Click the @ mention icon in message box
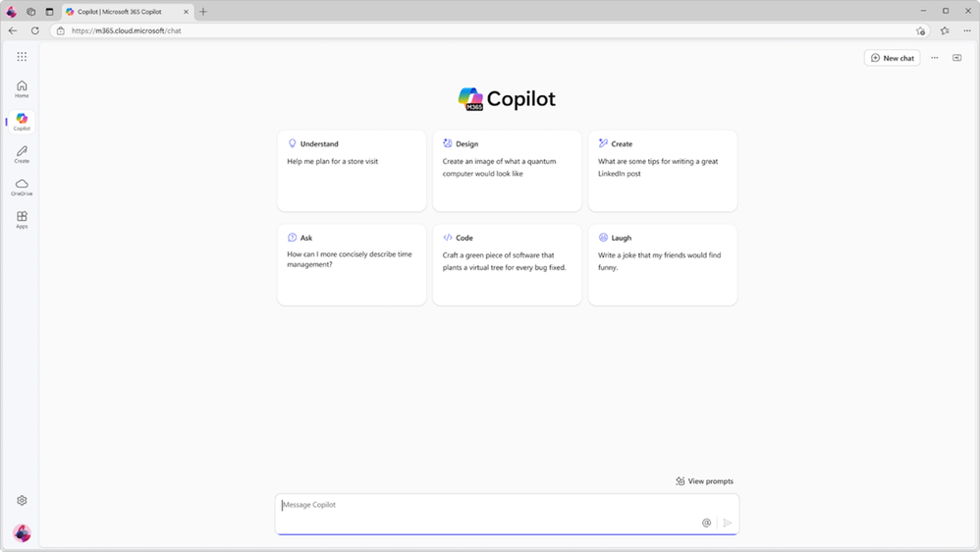 [x=706, y=523]
